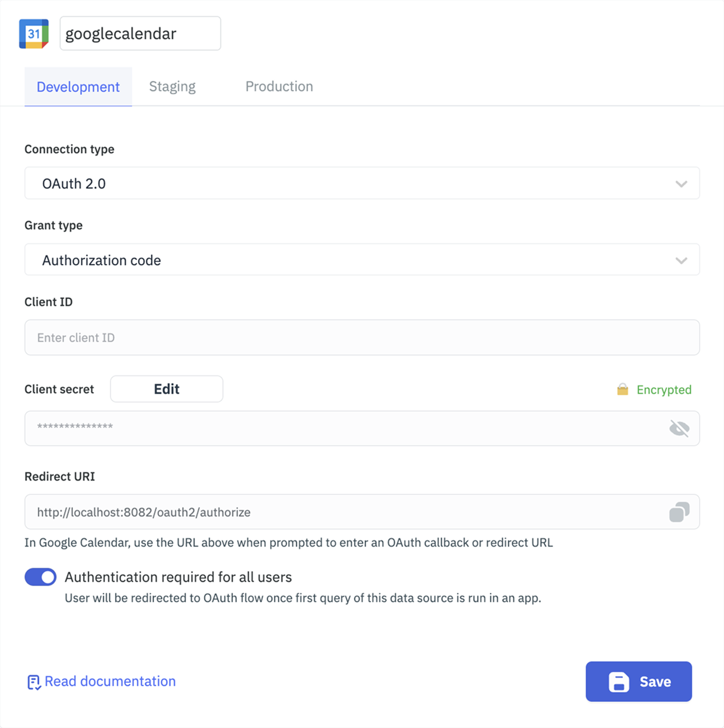Click the Redirect URI text field

[x=347, y=512]
